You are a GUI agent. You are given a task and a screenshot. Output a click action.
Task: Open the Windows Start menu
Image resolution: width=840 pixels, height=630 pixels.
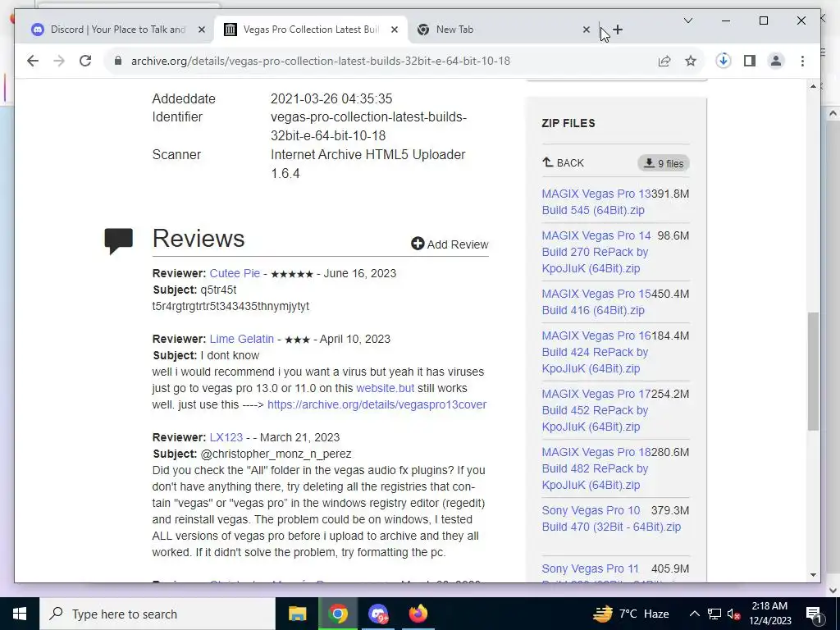(20, 614)
